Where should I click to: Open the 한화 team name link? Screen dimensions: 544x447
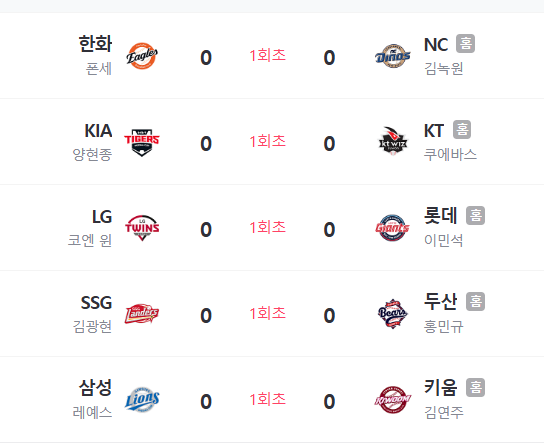pos(95,44)
